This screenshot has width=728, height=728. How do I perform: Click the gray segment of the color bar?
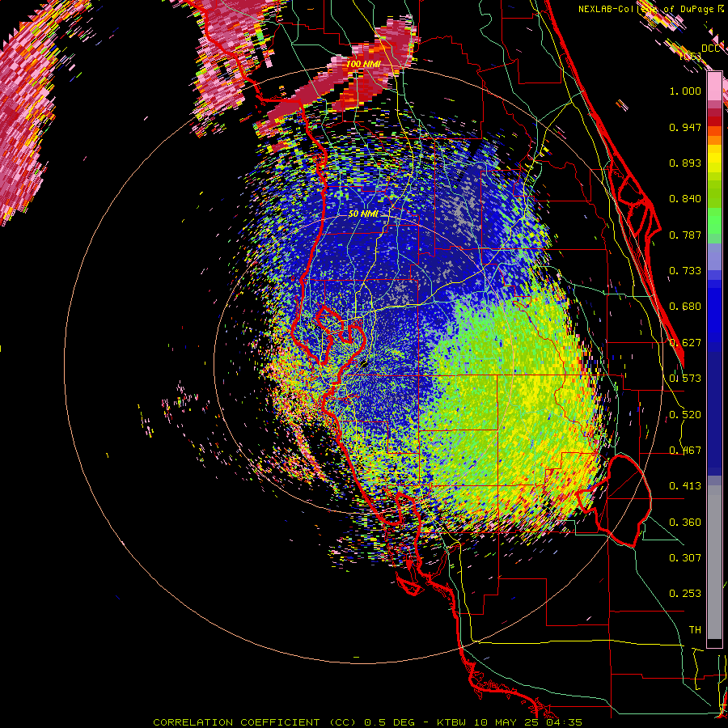tap(714, 562)
